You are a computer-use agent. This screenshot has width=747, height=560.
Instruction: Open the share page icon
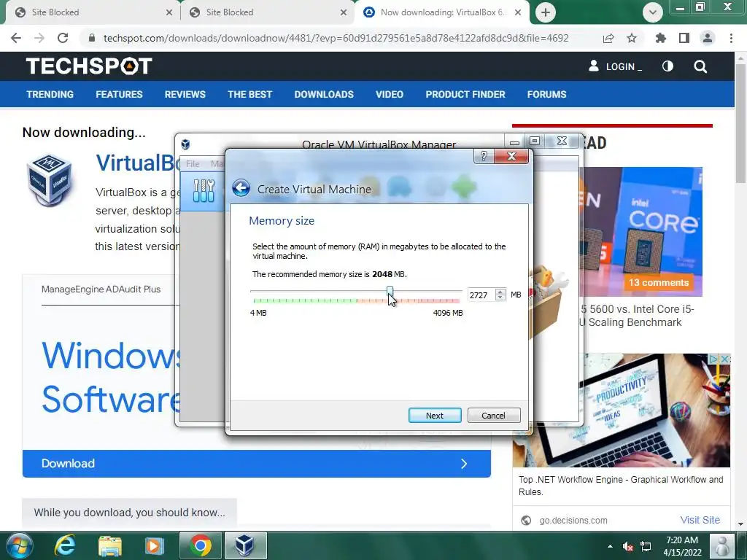coord(608,38)
